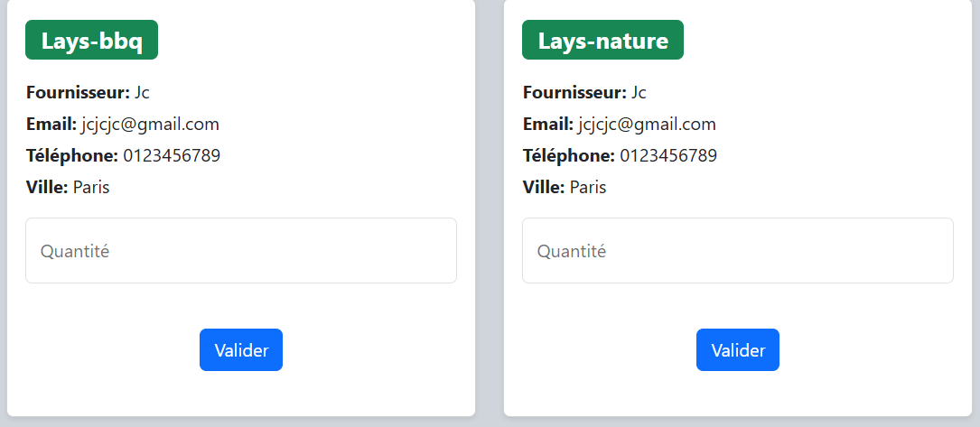
Task: Click the Lays-bbq product badge
Action: point(91,41)
